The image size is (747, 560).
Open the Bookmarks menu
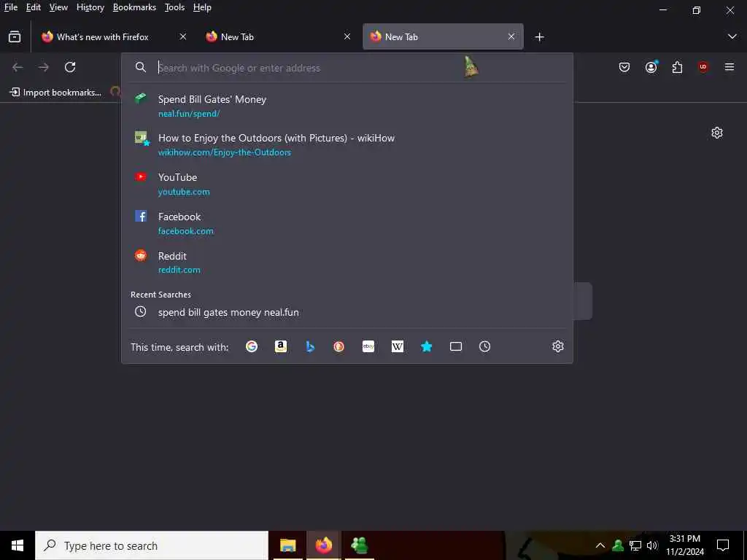point(134,7)
